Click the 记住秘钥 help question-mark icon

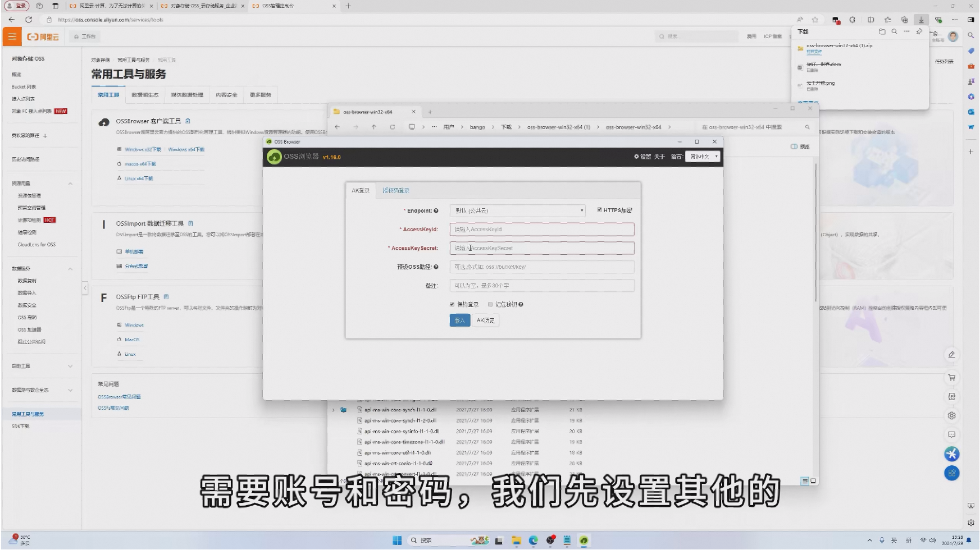[521, 305]
